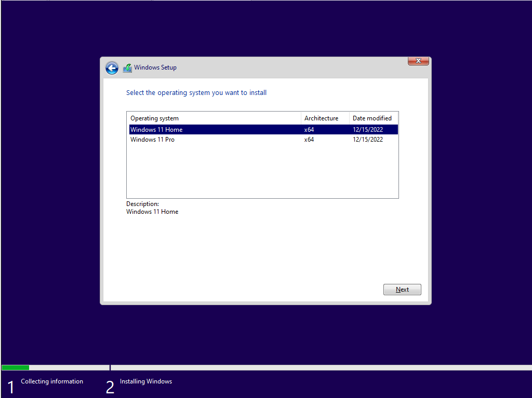
Task: Click the Date modified column header
Action: pos(374,118)
